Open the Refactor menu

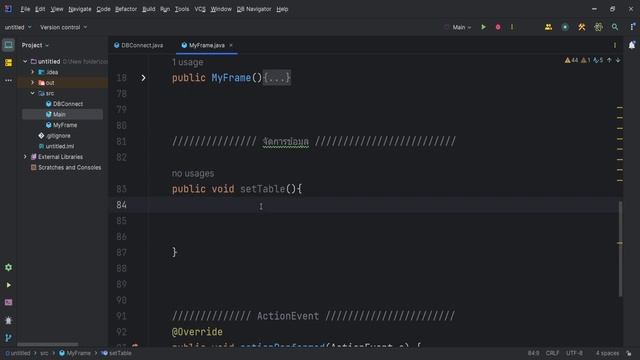tap(126, 9)
